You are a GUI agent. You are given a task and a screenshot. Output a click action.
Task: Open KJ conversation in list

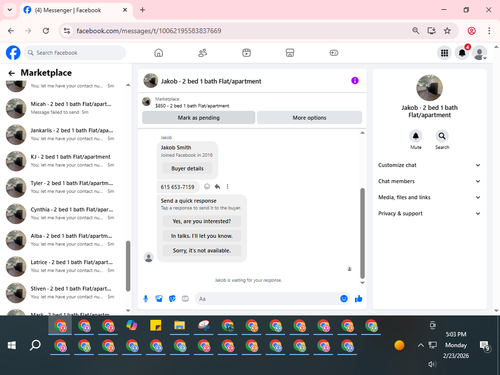tap(63, 161)
